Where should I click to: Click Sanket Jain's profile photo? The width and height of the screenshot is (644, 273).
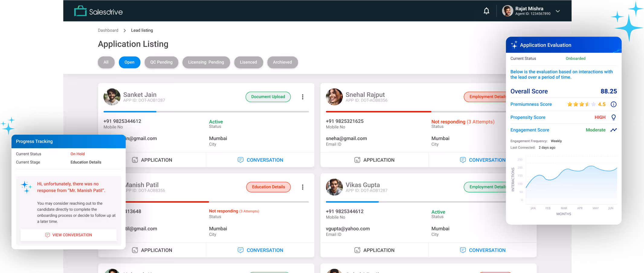coord(112,97)
